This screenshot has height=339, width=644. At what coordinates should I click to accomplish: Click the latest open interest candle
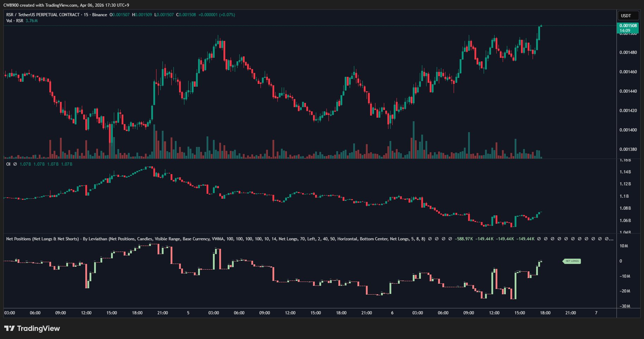540,212
